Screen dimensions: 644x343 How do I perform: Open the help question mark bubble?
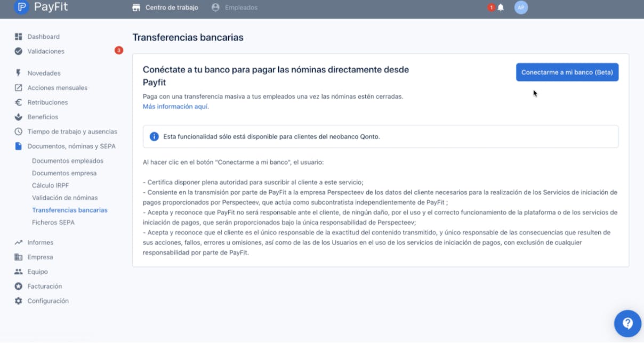pos(627,323)
